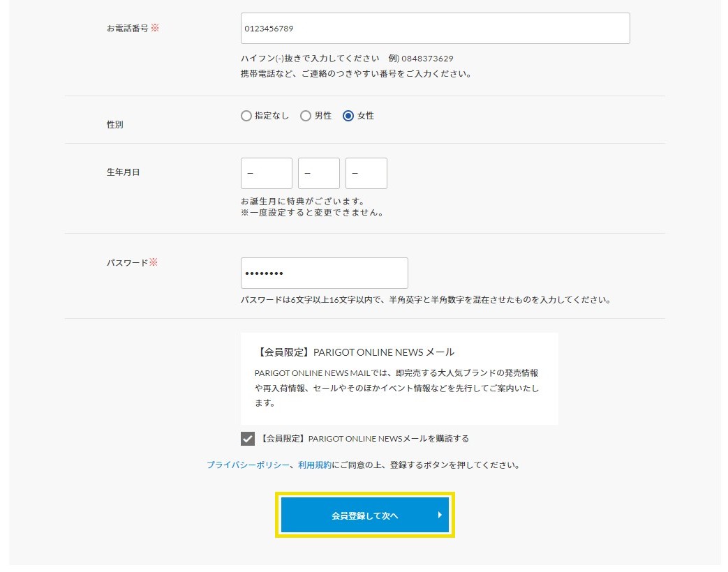The width and height of the screenshot is (728, 572).
Task: Open the プライバシーポリシー link
Action: pos(248,465)
